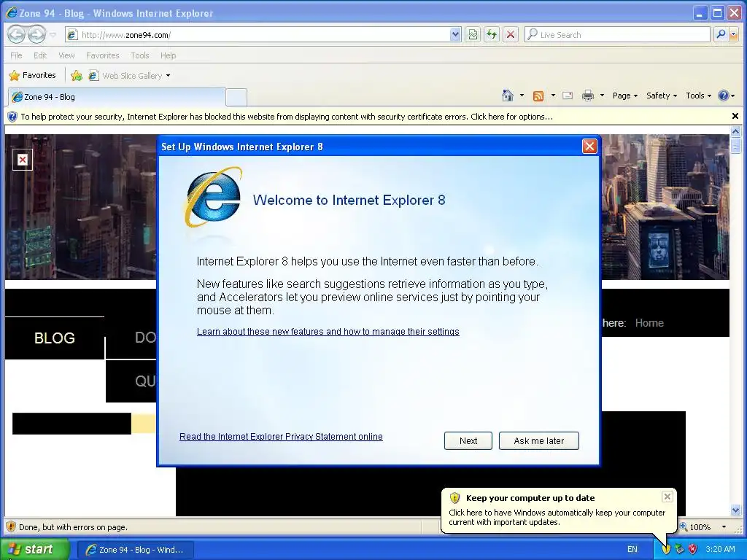Close the yellow information bar
The image size is (747, 560).
coord(735,116)
